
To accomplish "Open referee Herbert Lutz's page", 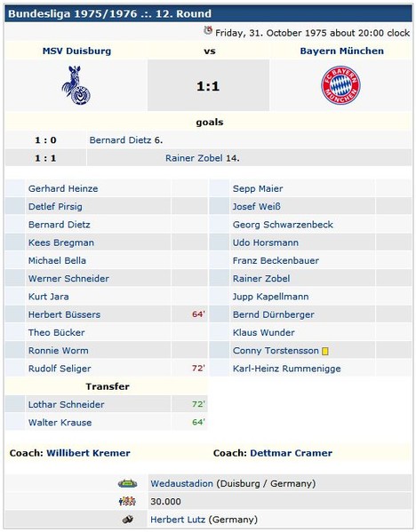I will (x=178, y=520).
